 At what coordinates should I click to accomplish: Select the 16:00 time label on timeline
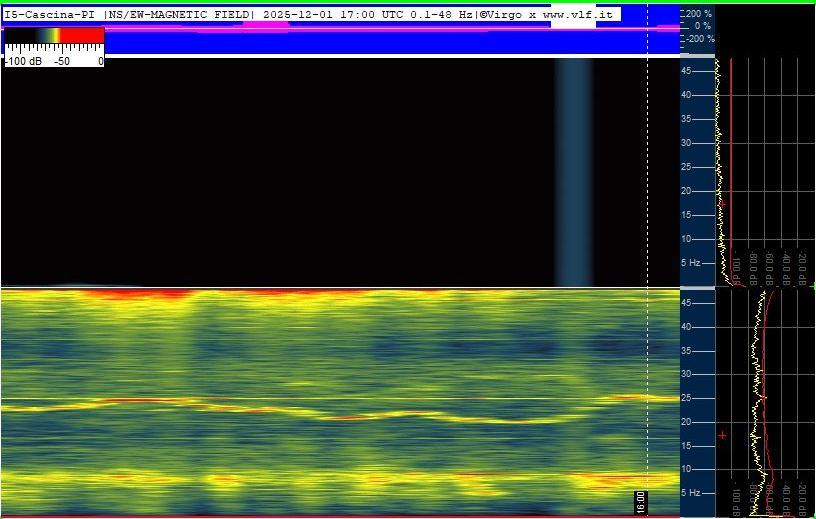coord(641,500)
